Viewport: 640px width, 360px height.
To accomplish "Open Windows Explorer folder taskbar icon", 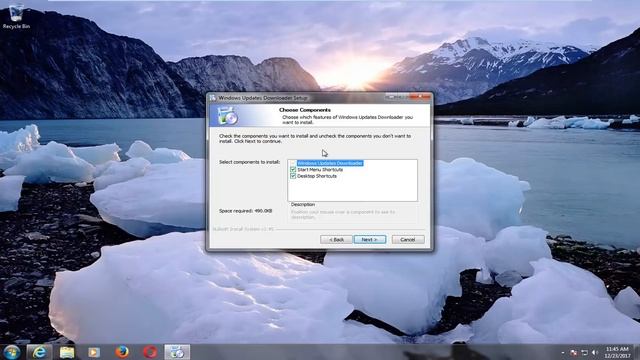I will pyautogui.click(x=67, y=352).
